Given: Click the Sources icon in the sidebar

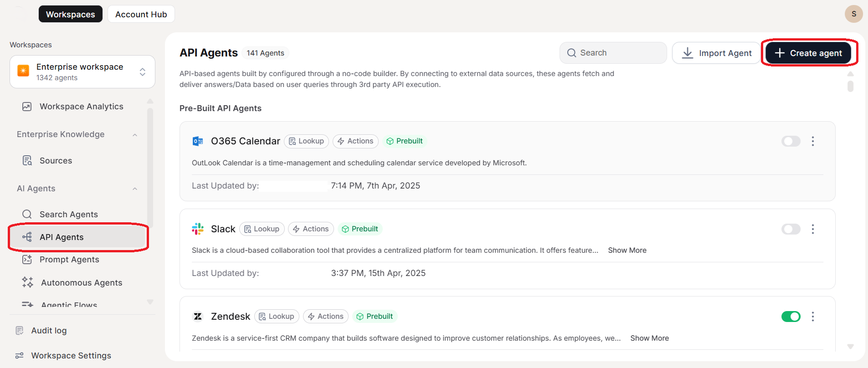Looking at the screenshot, I should (x=27, y=161).
